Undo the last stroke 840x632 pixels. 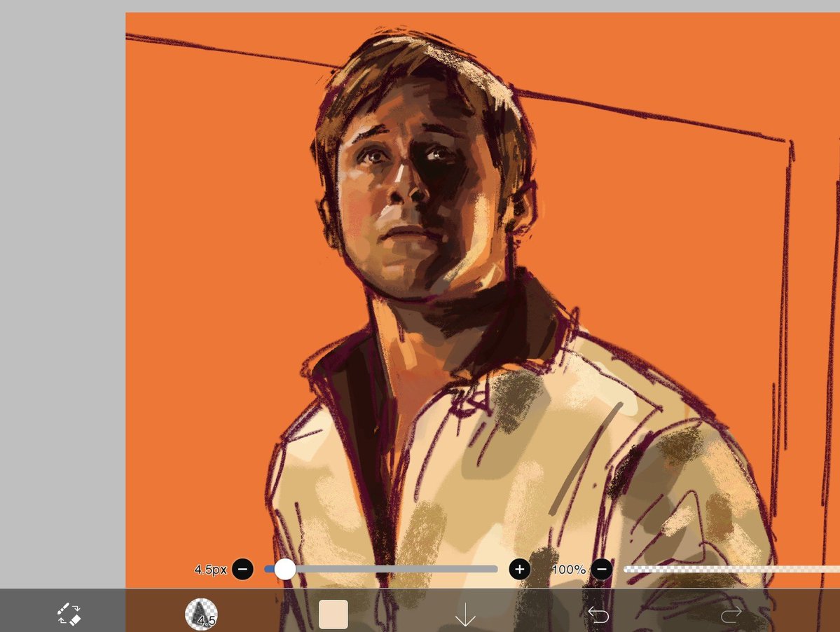[x=598, y=614]
